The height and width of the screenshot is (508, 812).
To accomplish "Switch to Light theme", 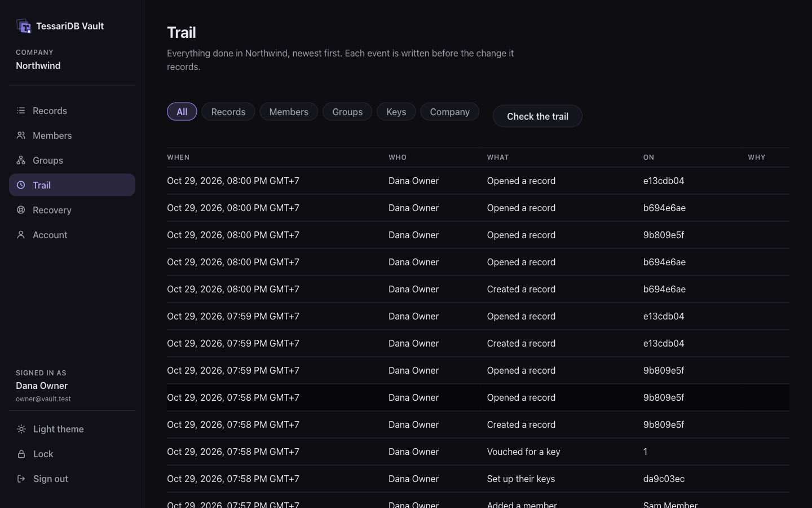I will (x=72, y=429).
